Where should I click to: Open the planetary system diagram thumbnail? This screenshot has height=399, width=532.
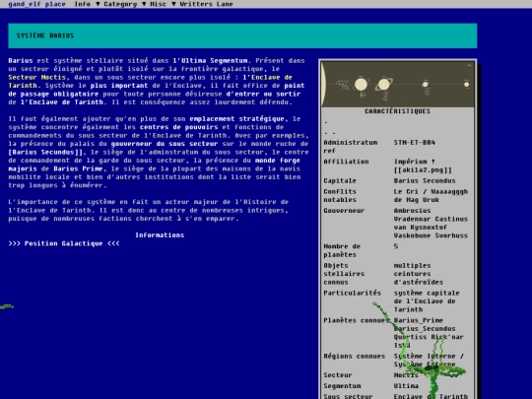click(398, 84)
